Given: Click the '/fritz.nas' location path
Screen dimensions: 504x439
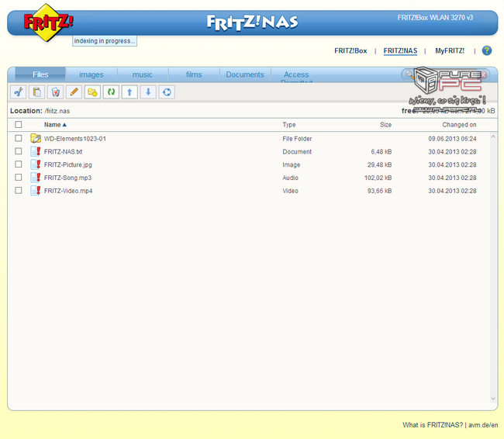Looking at the screenshot, I should pyautogui.click(x=57, y=111).
